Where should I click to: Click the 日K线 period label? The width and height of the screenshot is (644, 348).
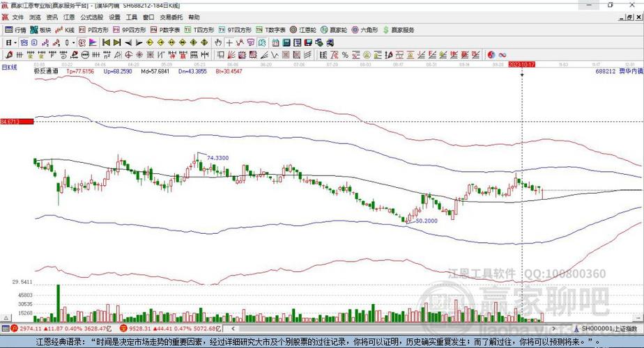pyautogui.click(x=10, y=68)
